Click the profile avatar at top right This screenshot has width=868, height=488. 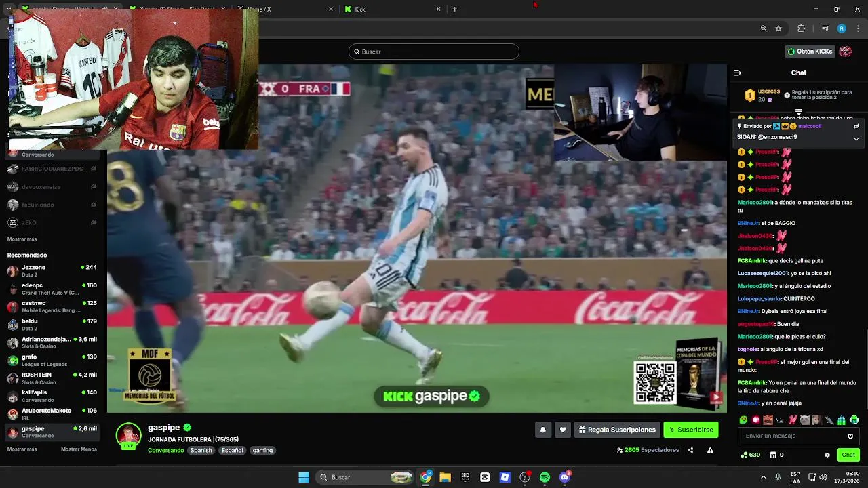(x=845, y=52)
